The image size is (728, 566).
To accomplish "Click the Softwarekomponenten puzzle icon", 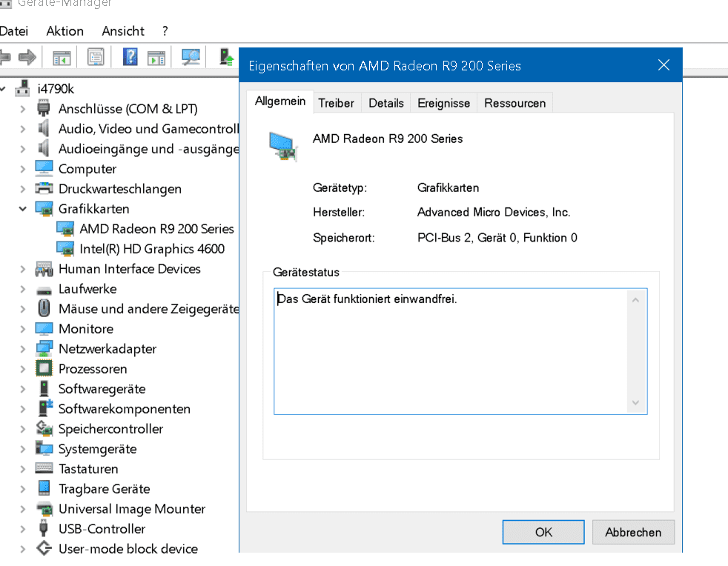I will click(x=45, y=408).
